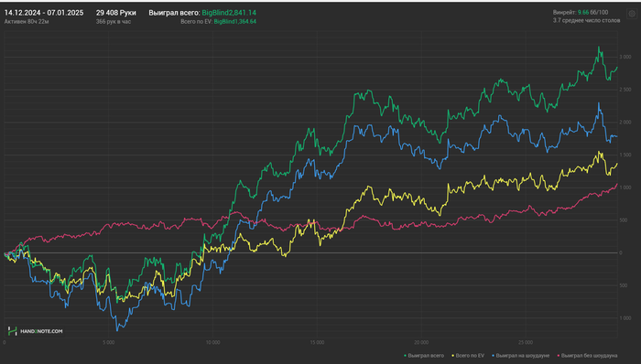Click the 20 000 x-axis tick label
Screen dimensions: 641x364
coord(421,342)
